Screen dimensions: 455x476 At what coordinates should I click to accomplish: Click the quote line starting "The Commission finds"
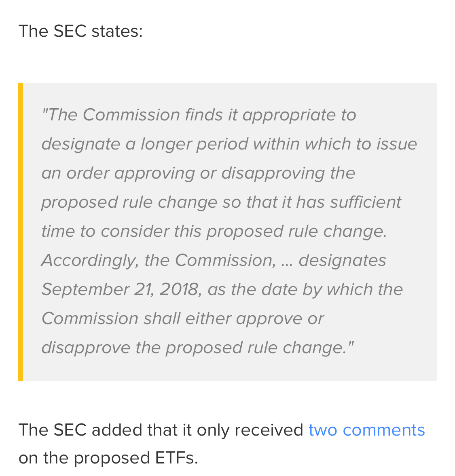198,115
